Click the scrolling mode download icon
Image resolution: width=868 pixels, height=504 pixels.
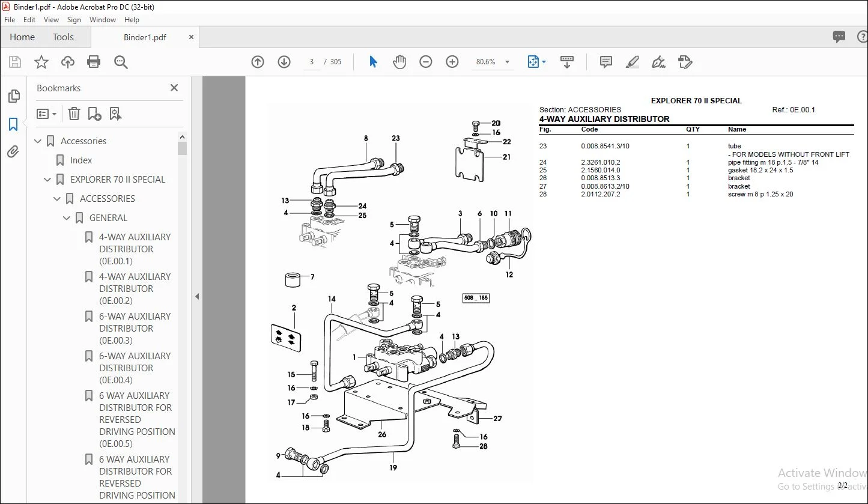coord(567,62)
